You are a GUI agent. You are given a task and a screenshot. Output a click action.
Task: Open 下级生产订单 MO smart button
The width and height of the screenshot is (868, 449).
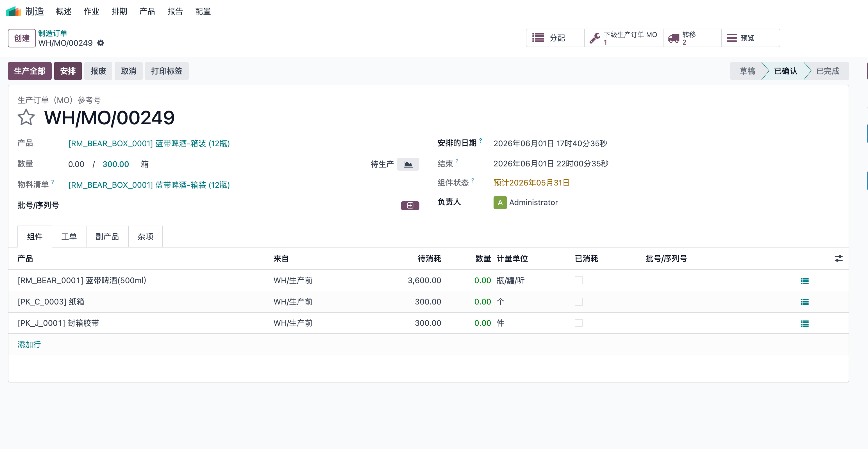[x=624, y=38]
